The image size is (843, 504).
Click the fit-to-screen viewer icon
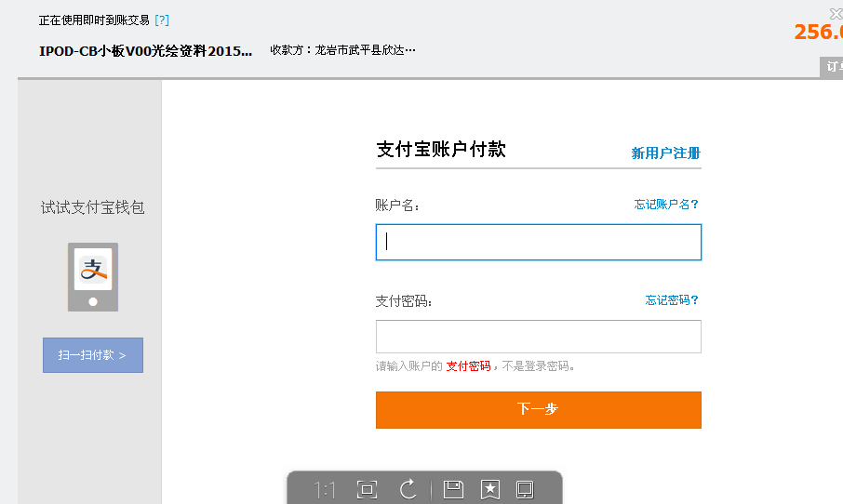tap(367, 489)
